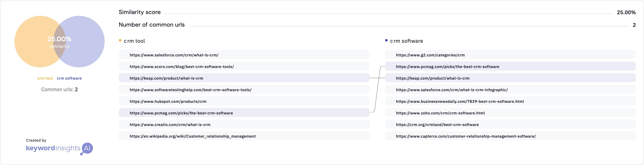The width and height of the screenshot is (644, 165).
Task: Click the crm software legend label
Action: (x=69, y=78)
